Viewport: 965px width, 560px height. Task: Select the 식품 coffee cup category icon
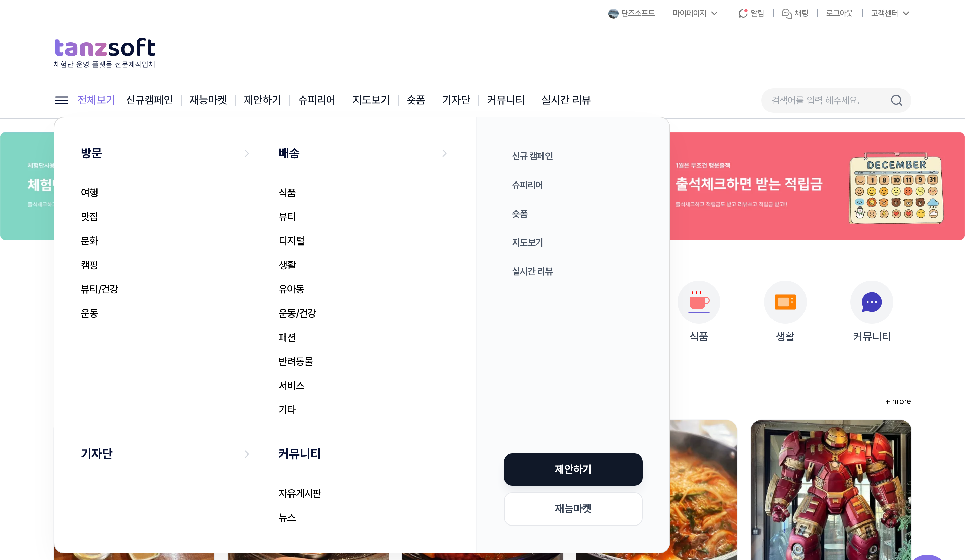[x=699, y=302]
